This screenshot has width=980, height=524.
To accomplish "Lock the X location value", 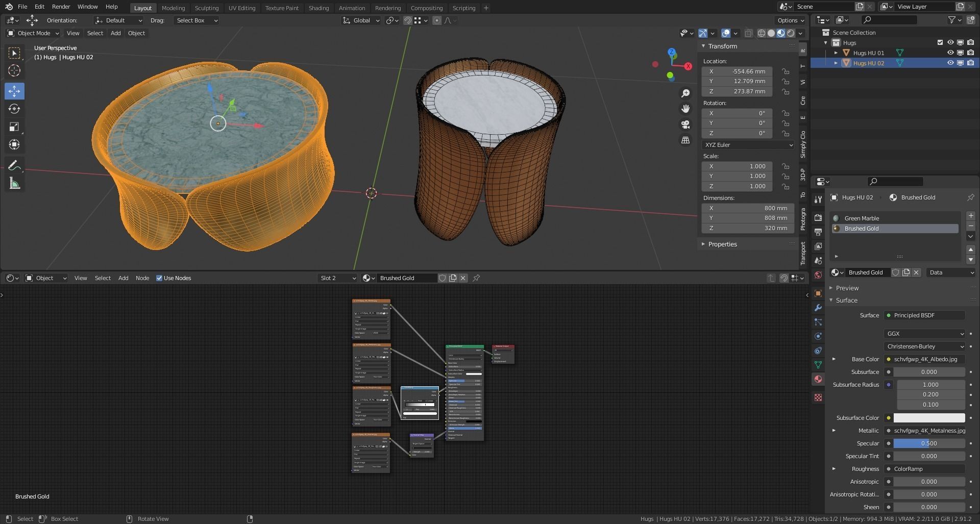I will coord(786,71).
